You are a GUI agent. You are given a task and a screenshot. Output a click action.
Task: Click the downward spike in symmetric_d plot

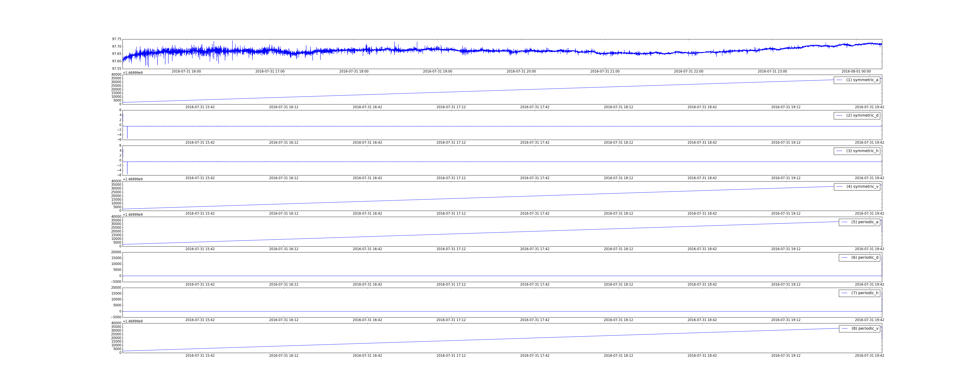(127, 132)
